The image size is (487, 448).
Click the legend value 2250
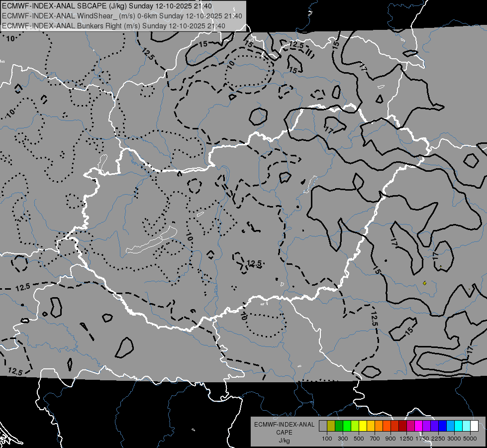click(x=438, y=439)
